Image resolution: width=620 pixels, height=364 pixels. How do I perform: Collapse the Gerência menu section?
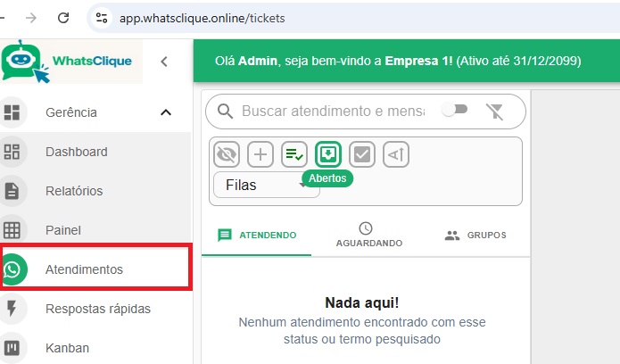166,112
